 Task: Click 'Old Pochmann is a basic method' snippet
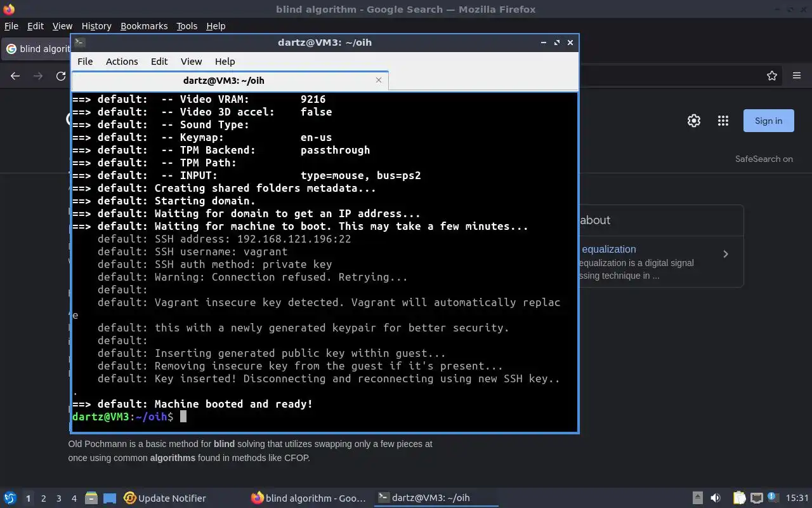[x=250, y=450]
